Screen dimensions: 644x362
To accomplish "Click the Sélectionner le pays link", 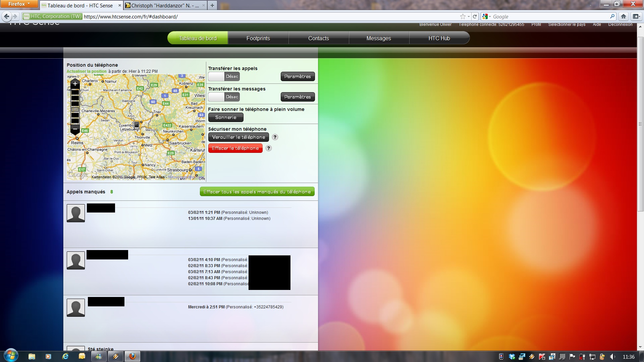I will click(567, 24).
